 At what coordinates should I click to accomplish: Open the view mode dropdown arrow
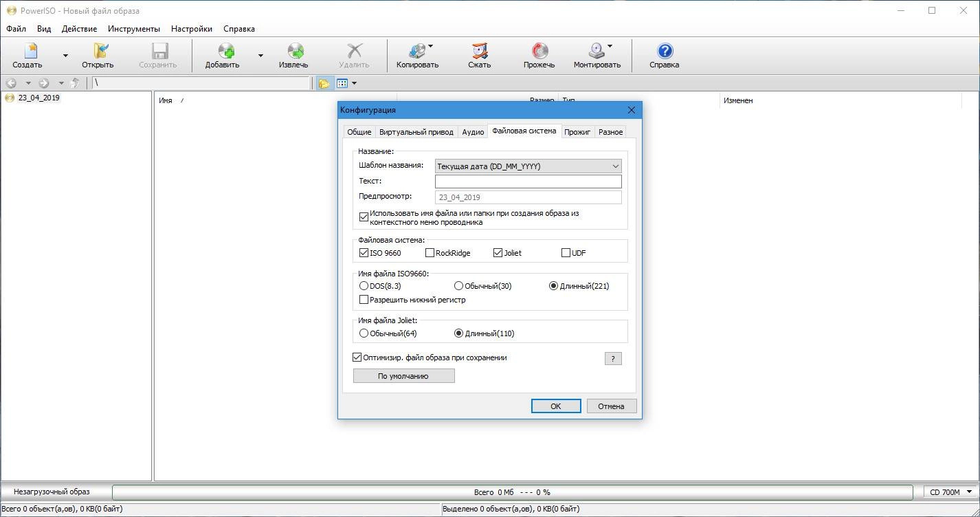(354, 83)
